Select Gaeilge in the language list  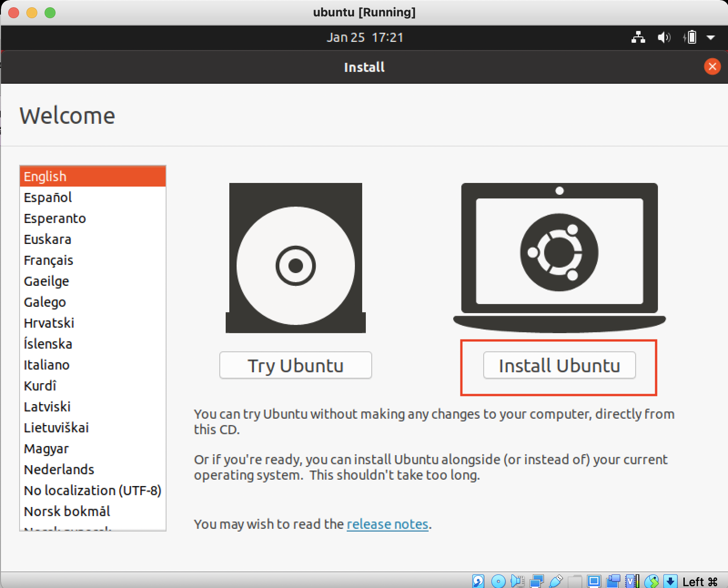[93, 281]
